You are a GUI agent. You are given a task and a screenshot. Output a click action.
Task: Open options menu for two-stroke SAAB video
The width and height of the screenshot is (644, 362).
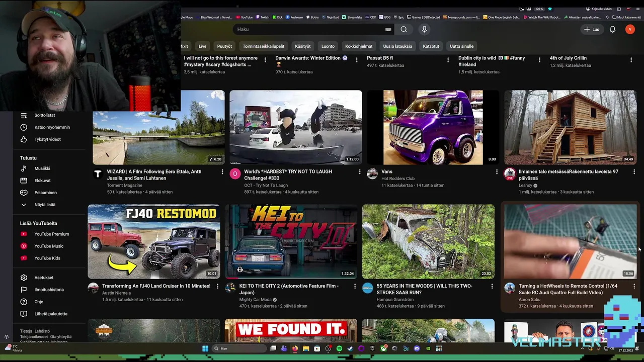click(x=492, y=286)
